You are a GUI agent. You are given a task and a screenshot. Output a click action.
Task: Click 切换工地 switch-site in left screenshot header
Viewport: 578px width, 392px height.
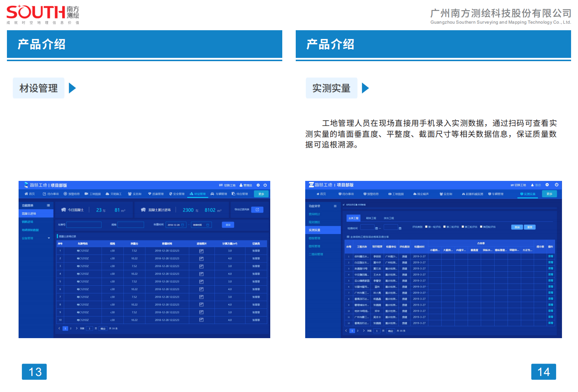click(227, 185)
